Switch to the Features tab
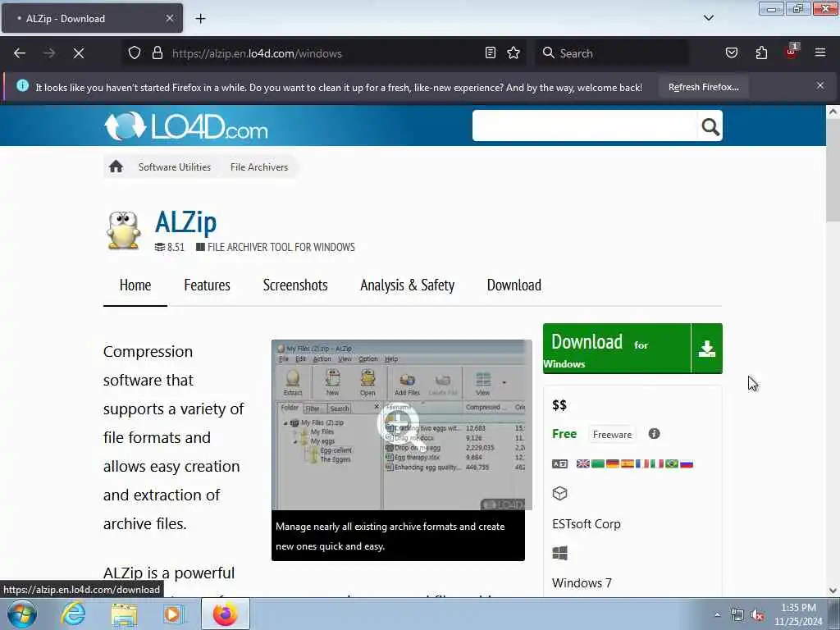 (x=207, y=285)
